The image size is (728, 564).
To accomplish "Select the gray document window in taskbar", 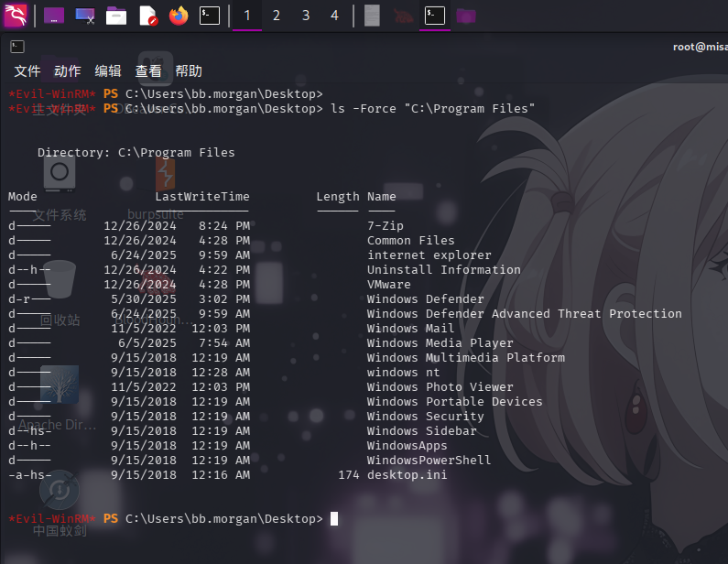I will [372, 16].
